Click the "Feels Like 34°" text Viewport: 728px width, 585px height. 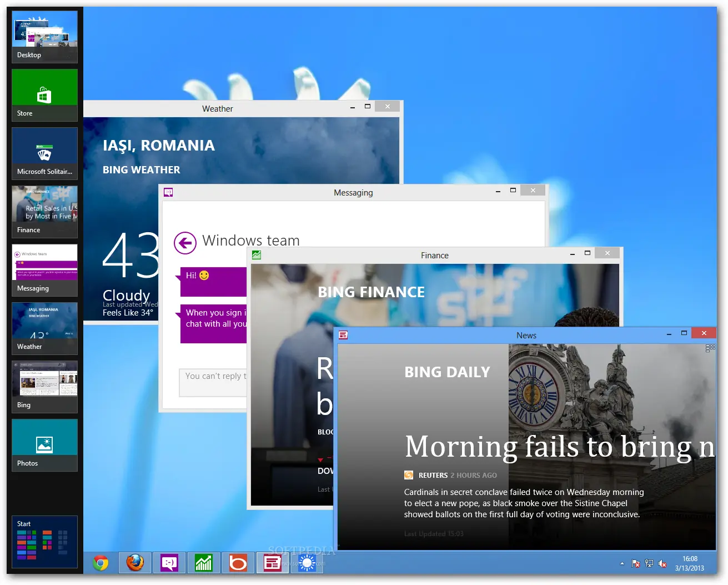(x=128, y=313)
